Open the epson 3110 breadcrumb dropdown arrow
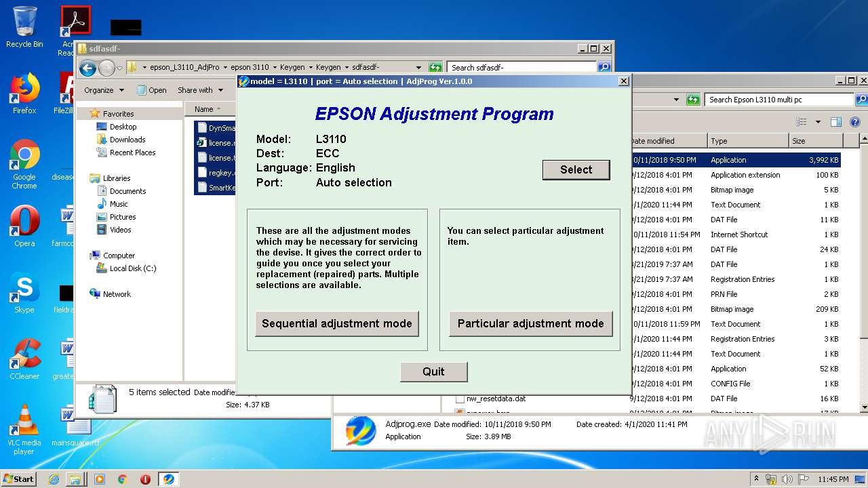The width and height of the screenshot is (868, 488). [x=275, y=67]
